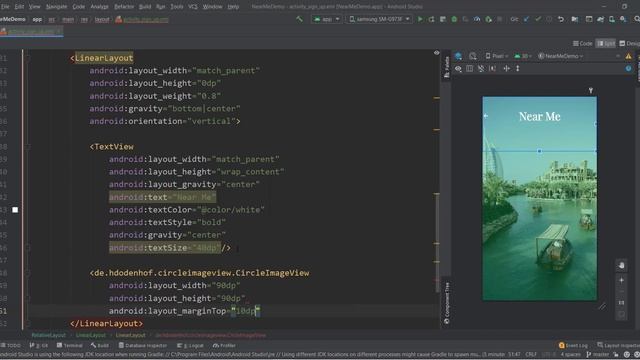Viewport: 640px width, 360px height.
Task: Click the Make Project hammer icon
Action: [x=300, y=19]
